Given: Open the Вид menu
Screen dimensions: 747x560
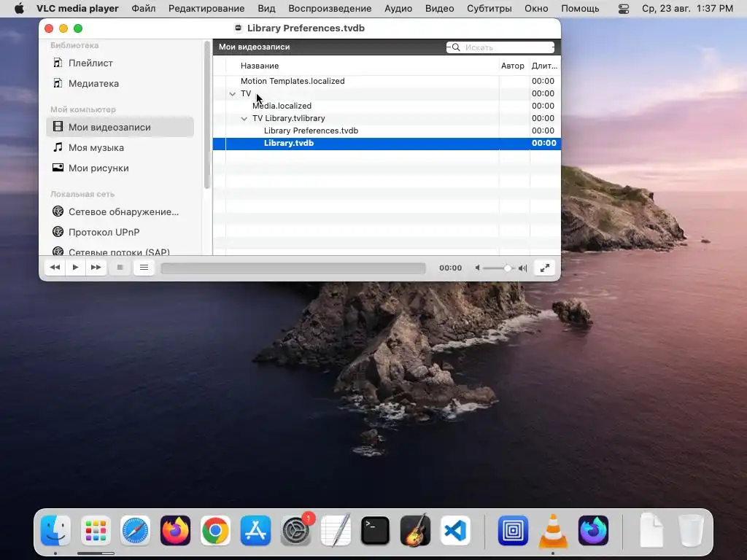Looking at the screenshot, I should pos(266,9).
